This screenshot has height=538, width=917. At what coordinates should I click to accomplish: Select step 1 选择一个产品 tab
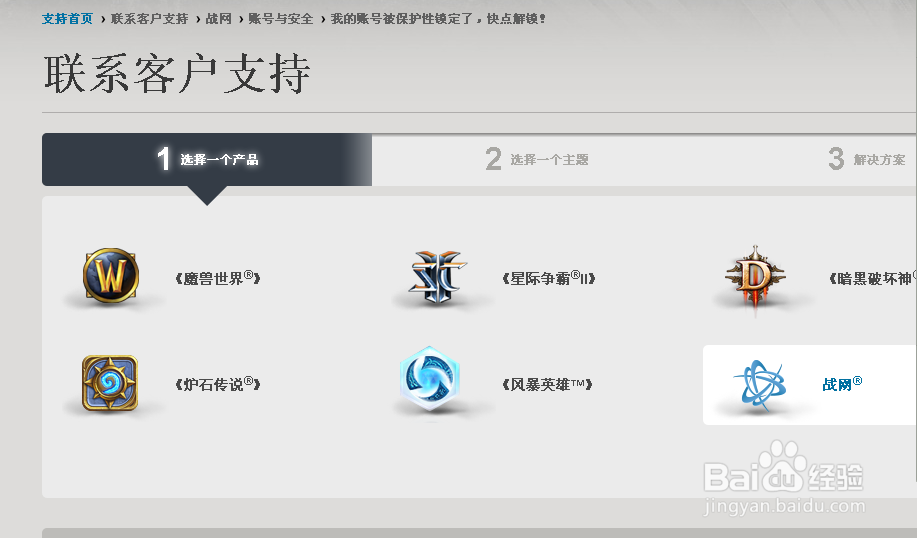click(x=207, y=159)
